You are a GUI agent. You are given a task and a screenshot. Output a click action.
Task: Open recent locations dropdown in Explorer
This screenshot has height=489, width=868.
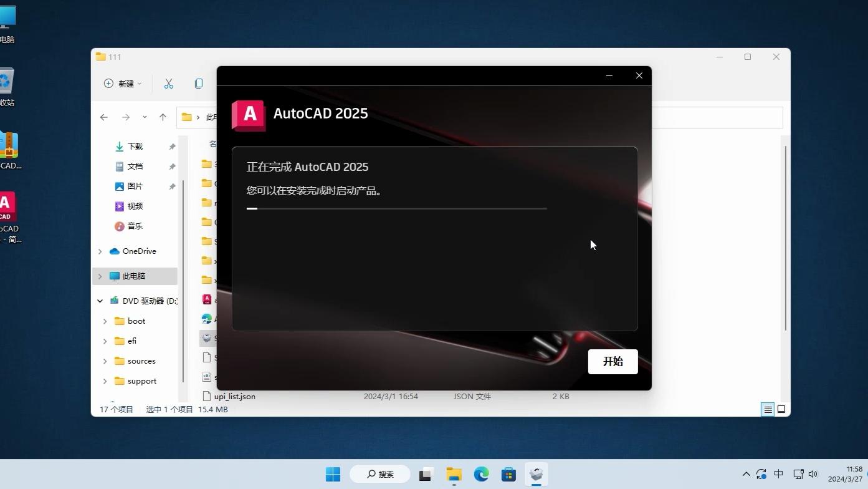click(145, 117)
